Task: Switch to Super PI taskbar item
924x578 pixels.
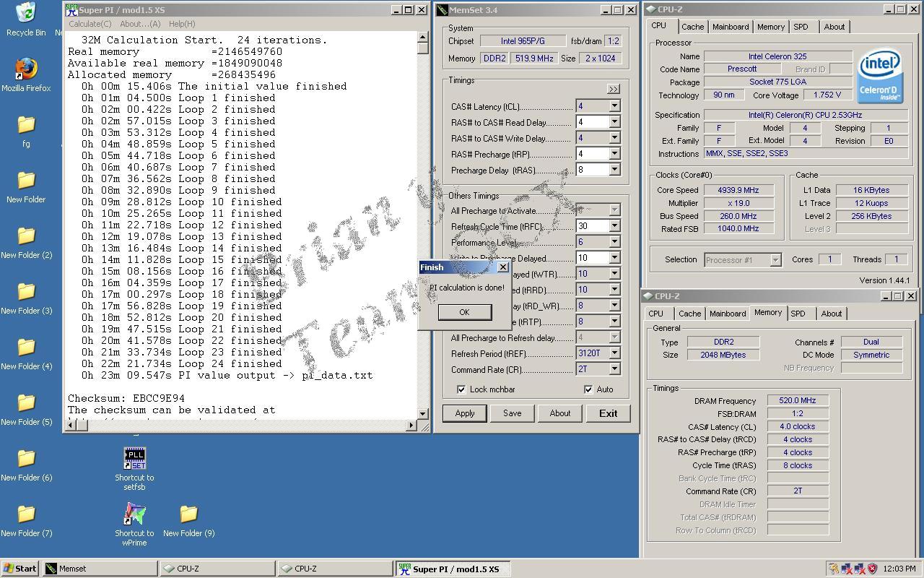Action: pos(453,569)
